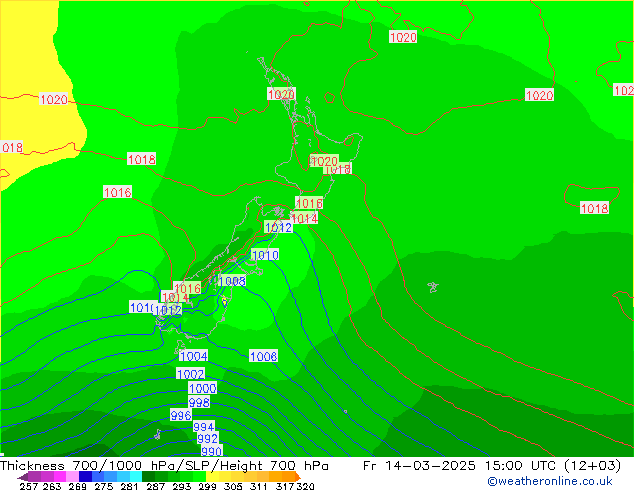Click the blue 1004 isobar label

(x=194, y=356)
